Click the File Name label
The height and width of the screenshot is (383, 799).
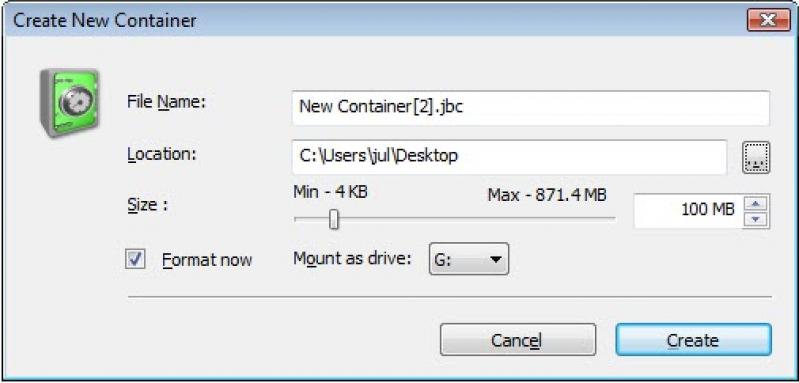(x=166, y=102)
